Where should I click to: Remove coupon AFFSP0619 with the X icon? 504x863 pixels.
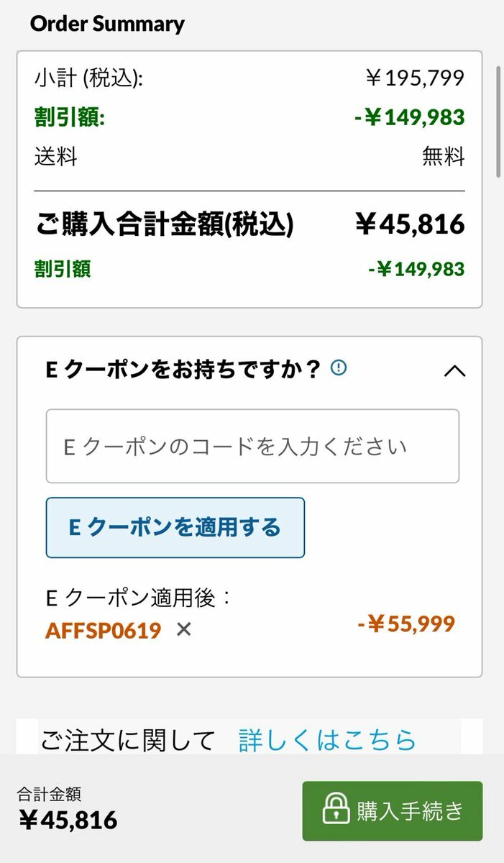pos(184,630)
